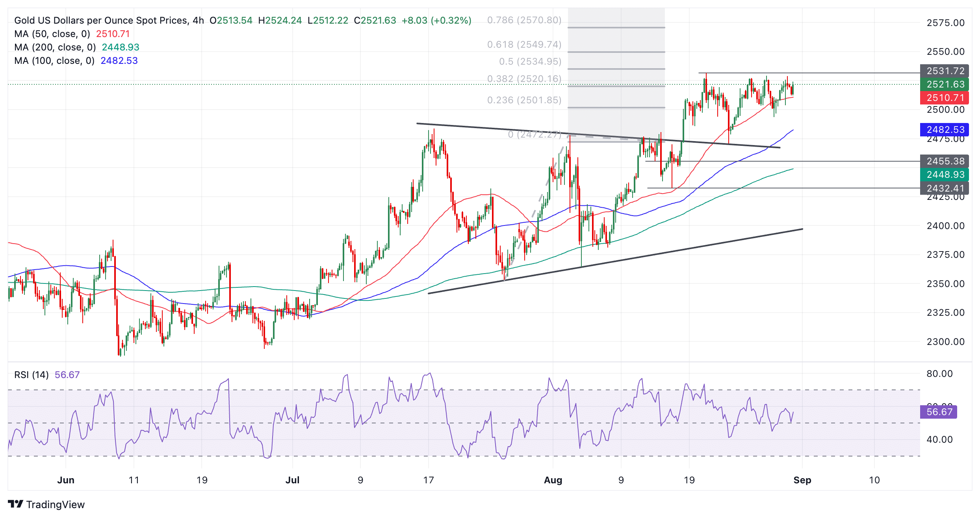980x518 pixels.
Task: Click the 2400.00 price scale value
Action: 946,226
